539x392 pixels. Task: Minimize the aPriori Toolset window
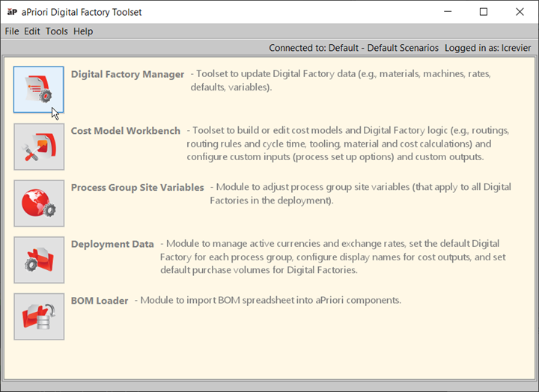(x=448, y=12)
